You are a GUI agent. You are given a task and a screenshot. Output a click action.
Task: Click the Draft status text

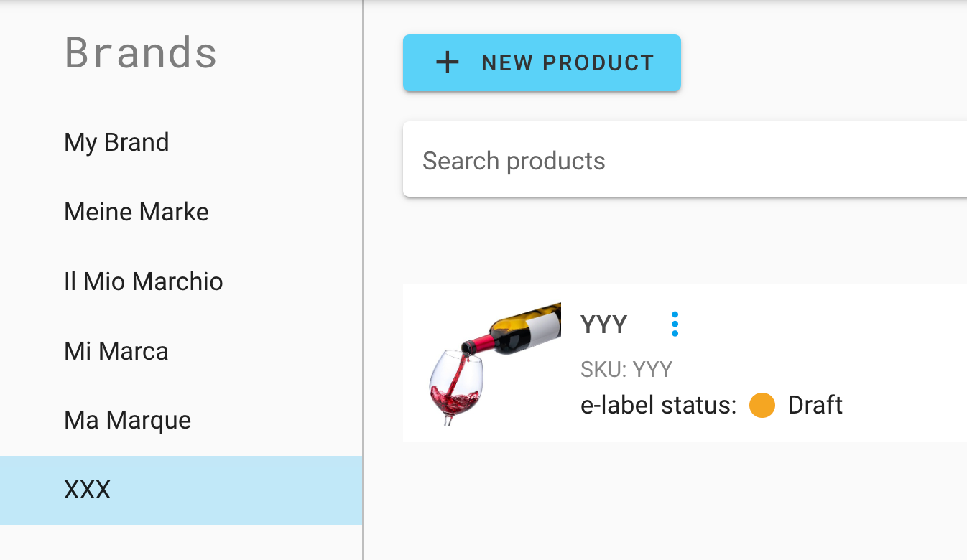pos(815,405)
